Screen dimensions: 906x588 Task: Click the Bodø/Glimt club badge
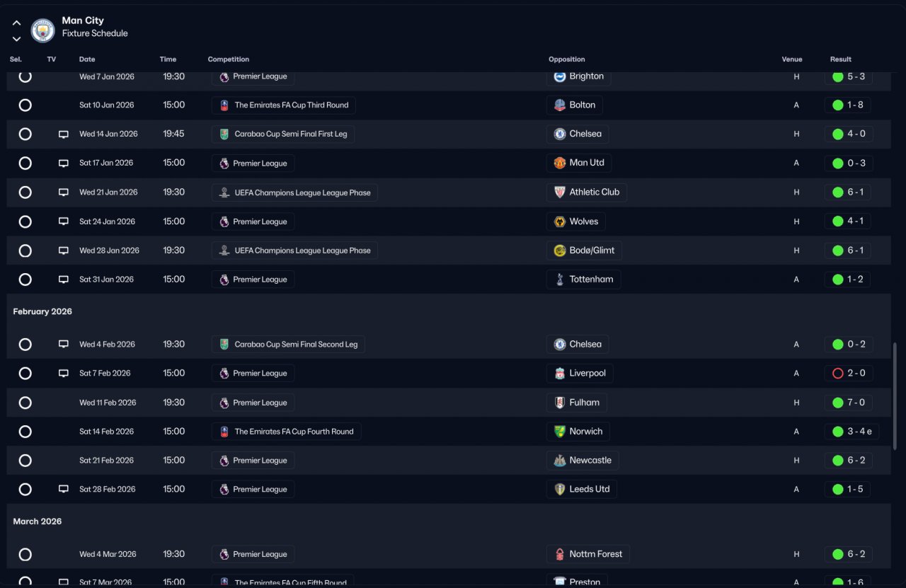[560, 250]
